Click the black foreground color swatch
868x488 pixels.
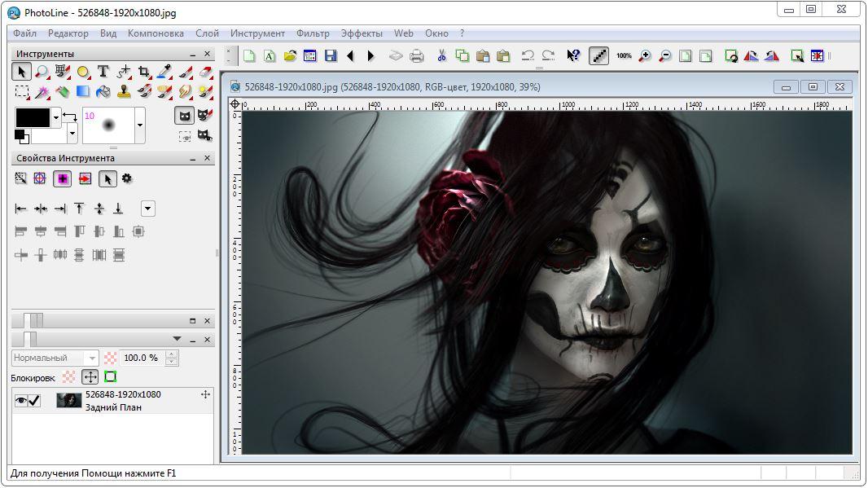tap(33, 118)
